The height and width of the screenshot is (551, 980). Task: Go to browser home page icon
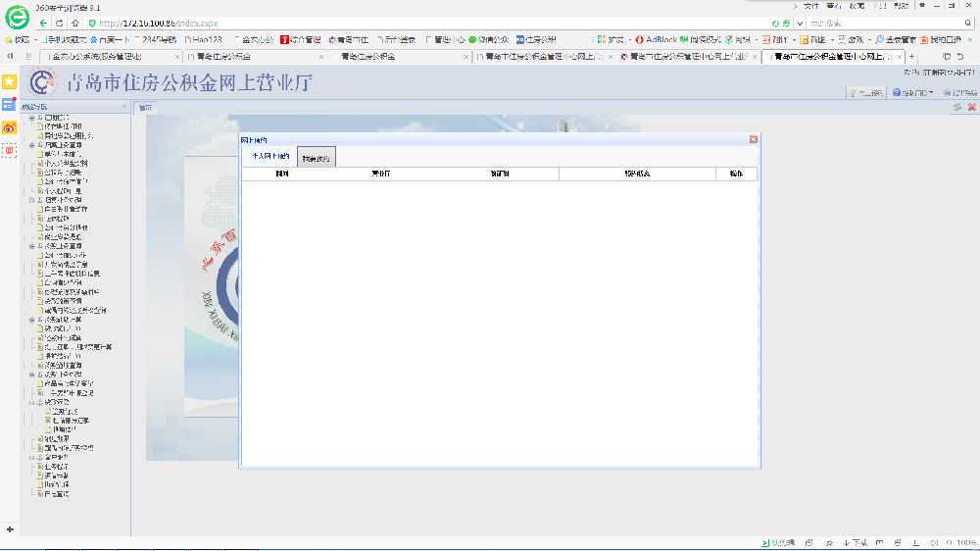(75, 23)
